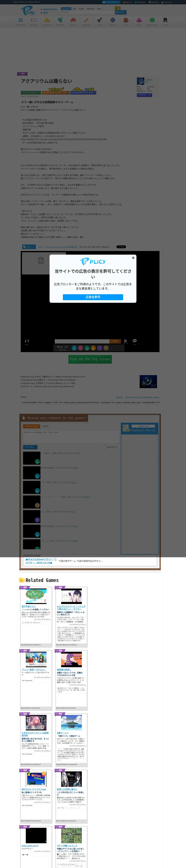Click Play on the big screen button
This screenshot has width=186, height=868.
pos(90,359)
